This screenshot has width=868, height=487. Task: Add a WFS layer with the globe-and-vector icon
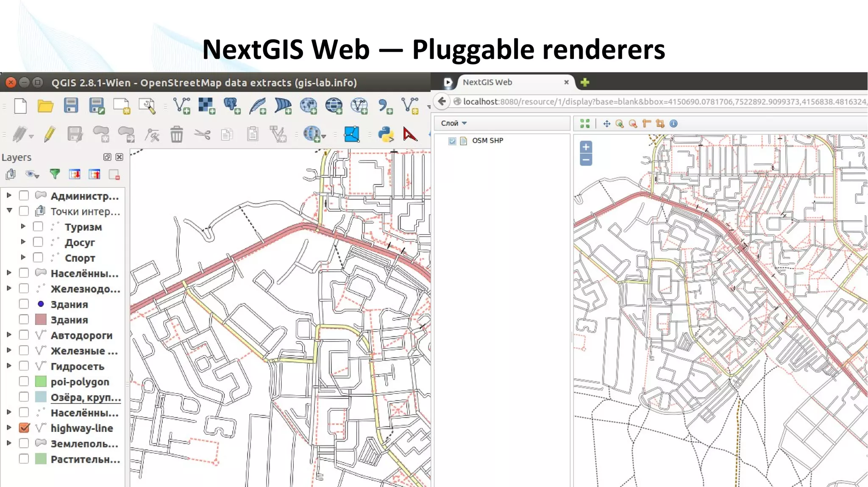pyautogui.click(x=359, y=106)
